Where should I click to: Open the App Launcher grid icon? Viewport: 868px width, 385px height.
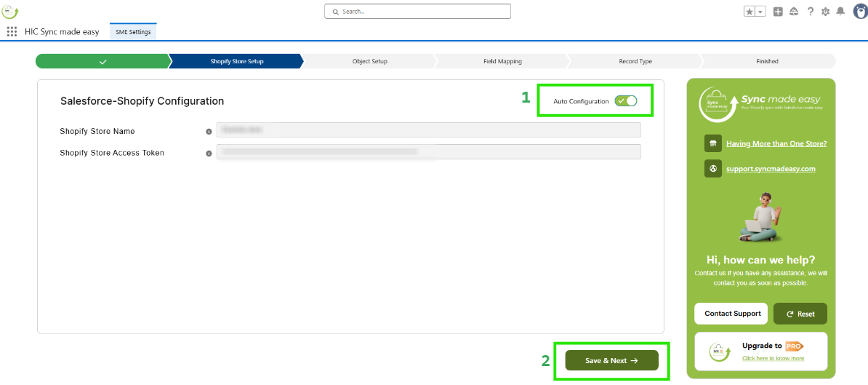click(x=12, y=31)
